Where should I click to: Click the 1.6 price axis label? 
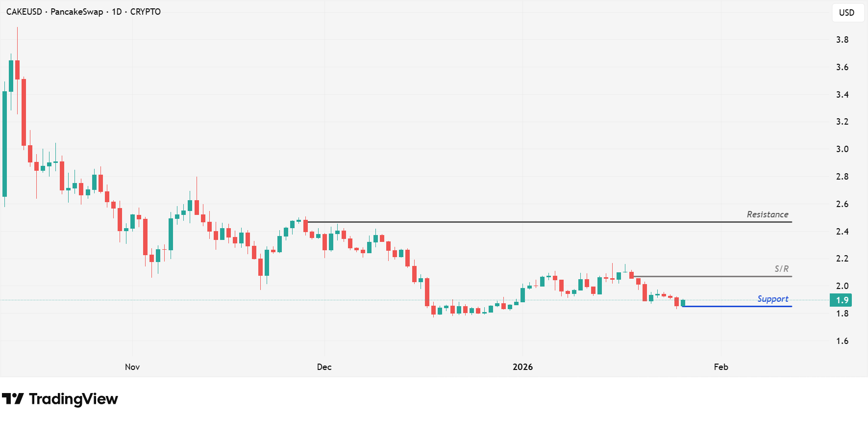pos(842,341)
